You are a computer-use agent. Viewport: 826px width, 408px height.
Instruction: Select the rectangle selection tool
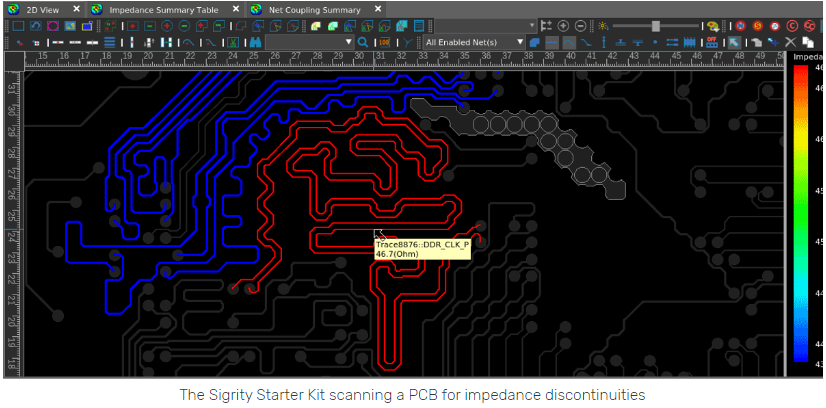(17, 25)
